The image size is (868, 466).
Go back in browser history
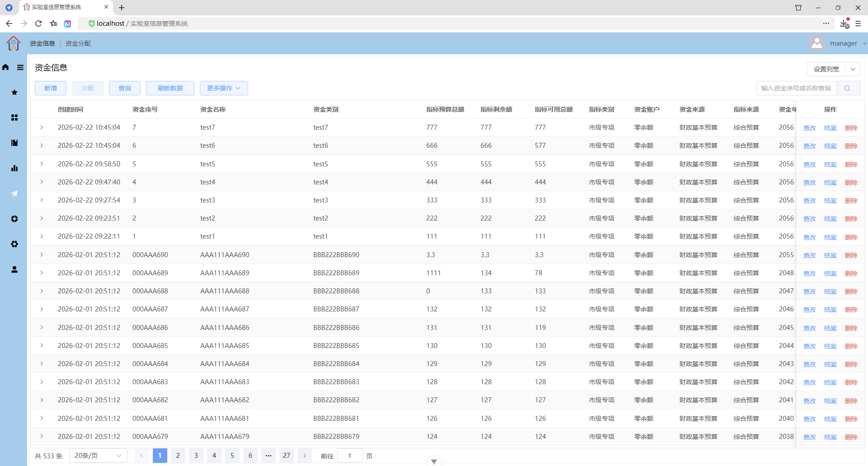[9, 24]
